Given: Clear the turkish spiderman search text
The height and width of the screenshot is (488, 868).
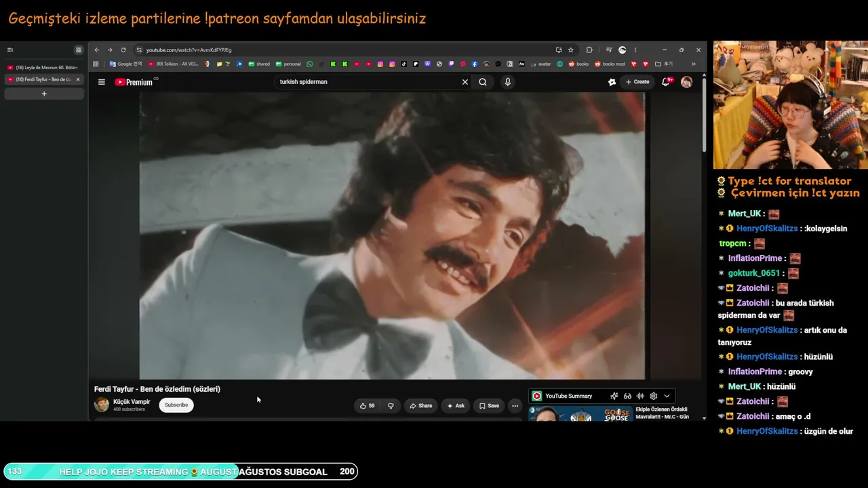Looking at the screenshot, I should tap(465, 82).
